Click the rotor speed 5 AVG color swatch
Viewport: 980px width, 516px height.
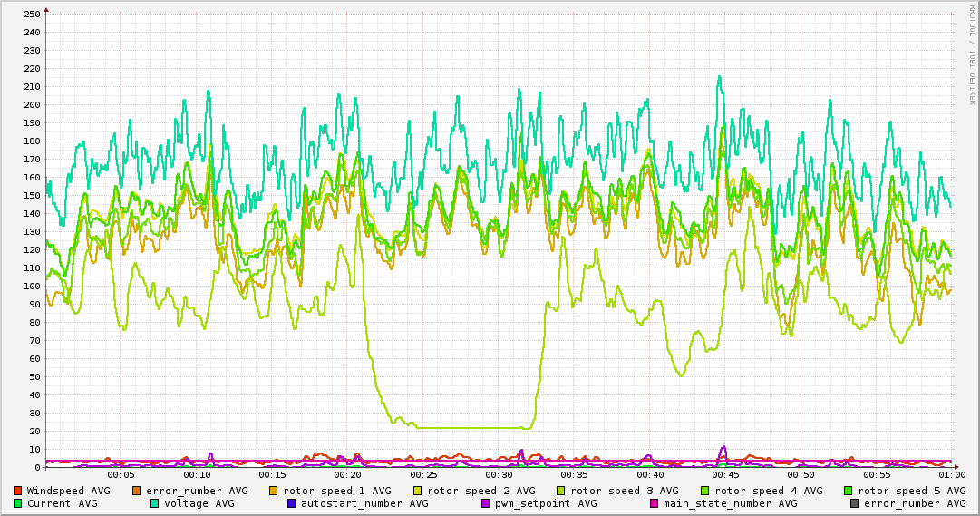[x=849, y=491]
